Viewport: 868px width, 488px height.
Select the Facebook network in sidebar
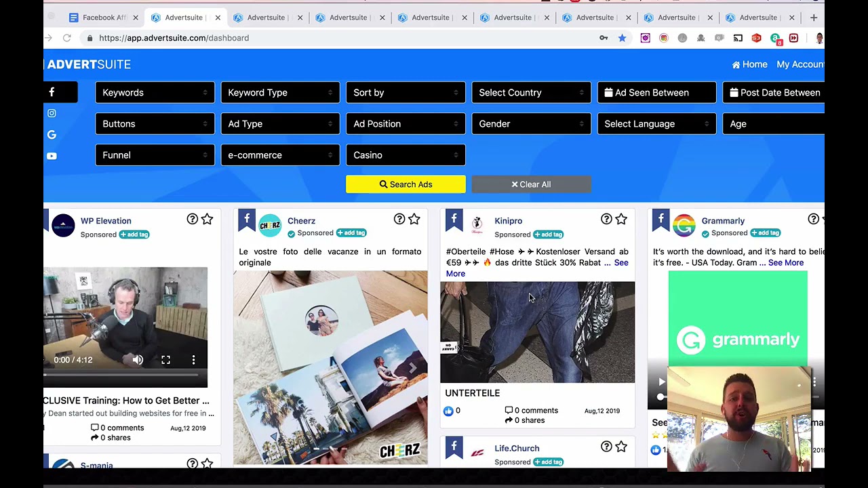tap(52, 92)
